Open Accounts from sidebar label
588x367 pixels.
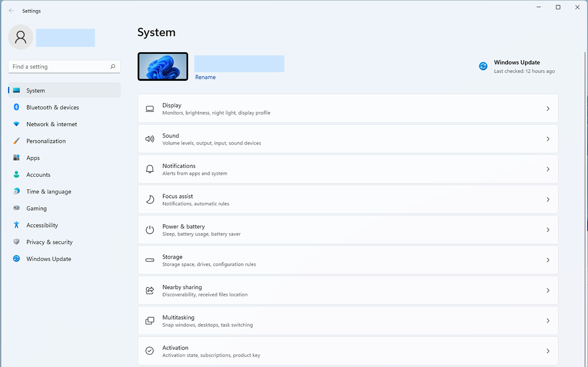(38, 175)
